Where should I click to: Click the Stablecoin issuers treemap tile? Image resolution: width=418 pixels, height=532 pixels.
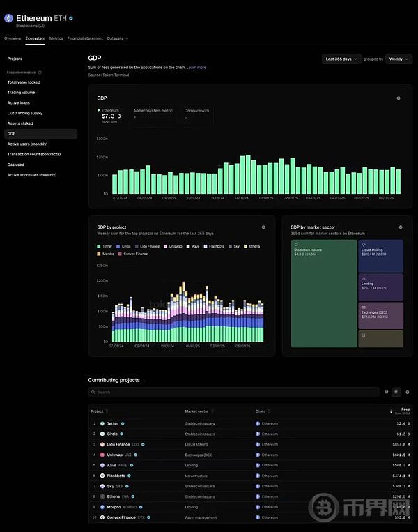pos(324,294)
